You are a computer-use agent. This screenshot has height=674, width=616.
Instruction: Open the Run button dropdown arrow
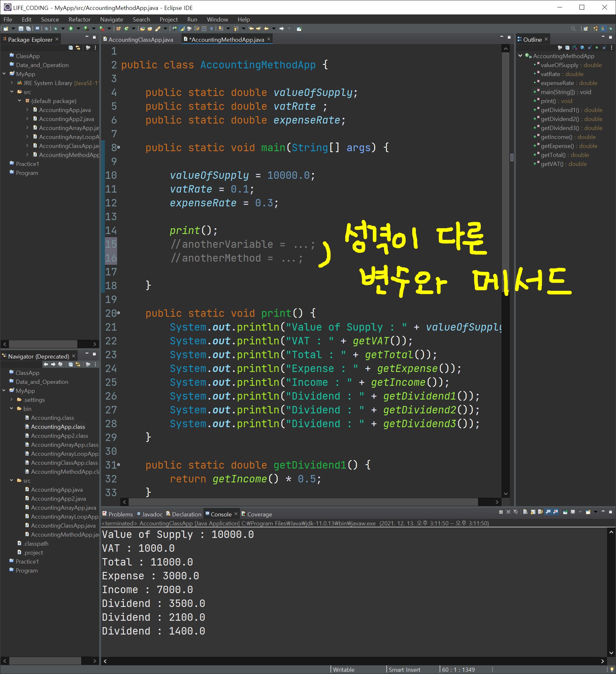pos(78,29)
